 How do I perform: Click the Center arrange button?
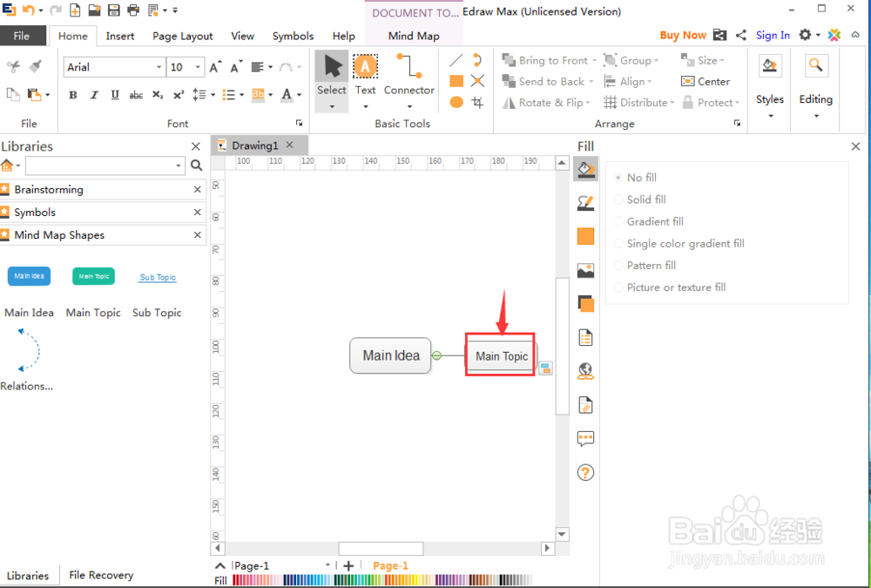706,82
